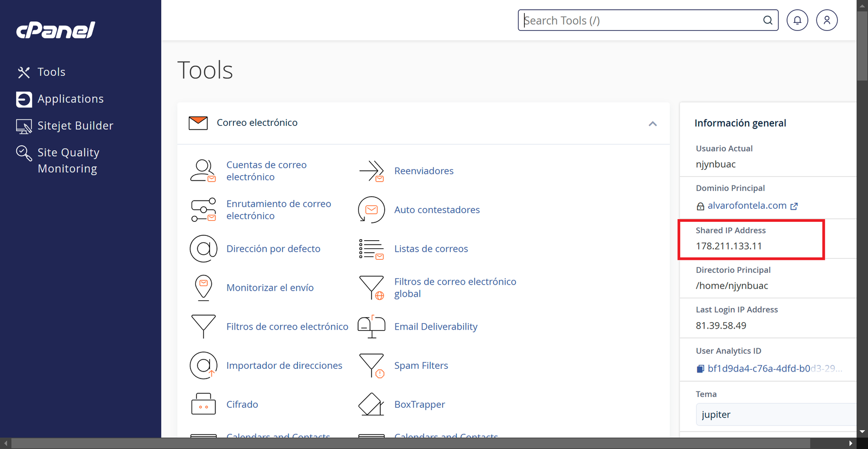Image resolution: width=868 pixels, height=449 pixels.
Task: Open Filtros de correo electrónico global link
Action: (x=455, y=288)
